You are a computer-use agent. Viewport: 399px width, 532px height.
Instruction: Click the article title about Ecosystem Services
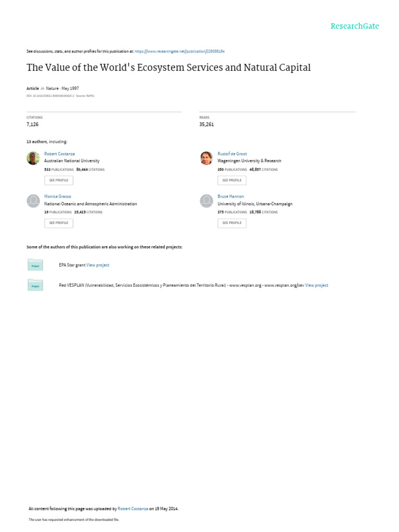click(x=169, y=68)
